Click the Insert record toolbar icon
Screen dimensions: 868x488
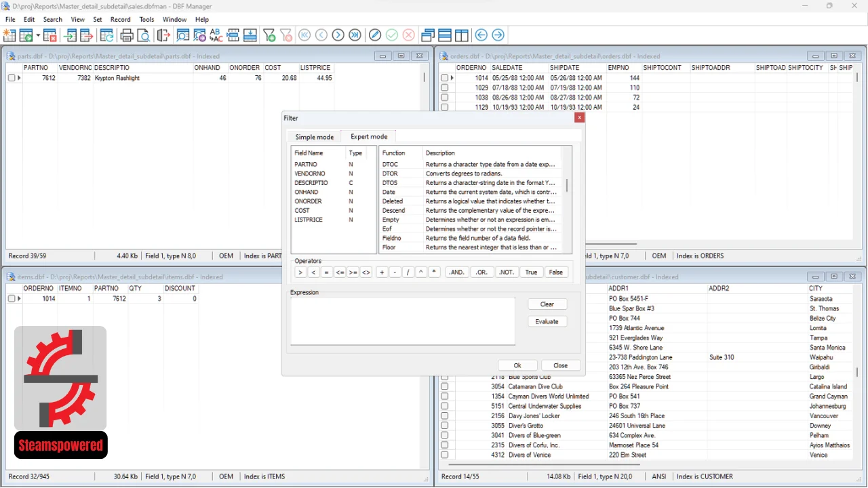[233, 35]
